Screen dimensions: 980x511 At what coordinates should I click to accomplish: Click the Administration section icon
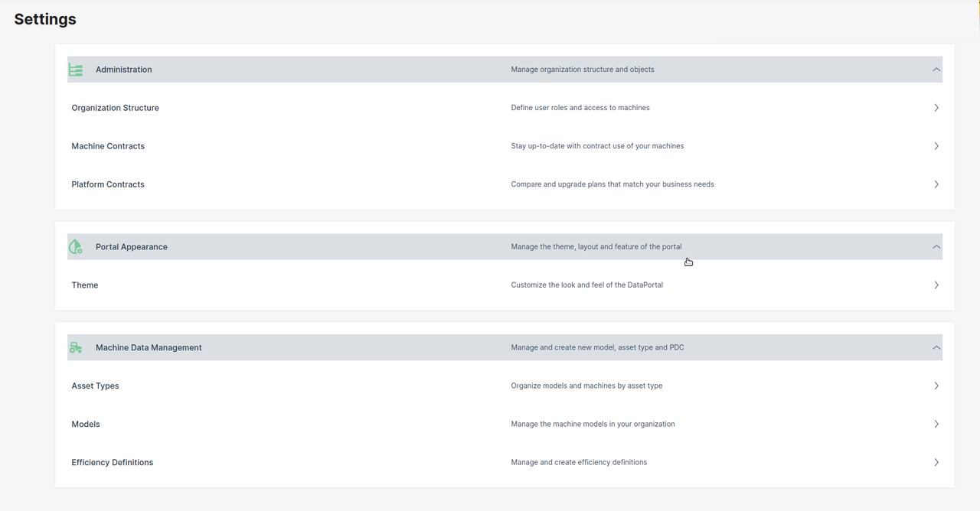[76, 70]
